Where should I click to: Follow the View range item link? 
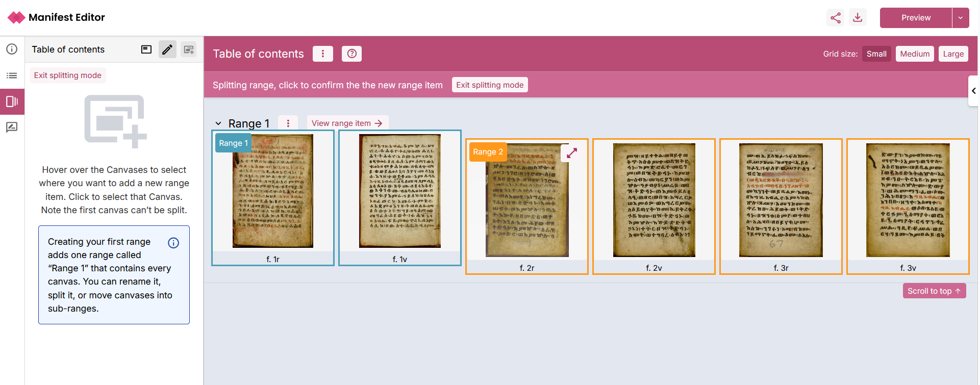click(x=347, y=123)
